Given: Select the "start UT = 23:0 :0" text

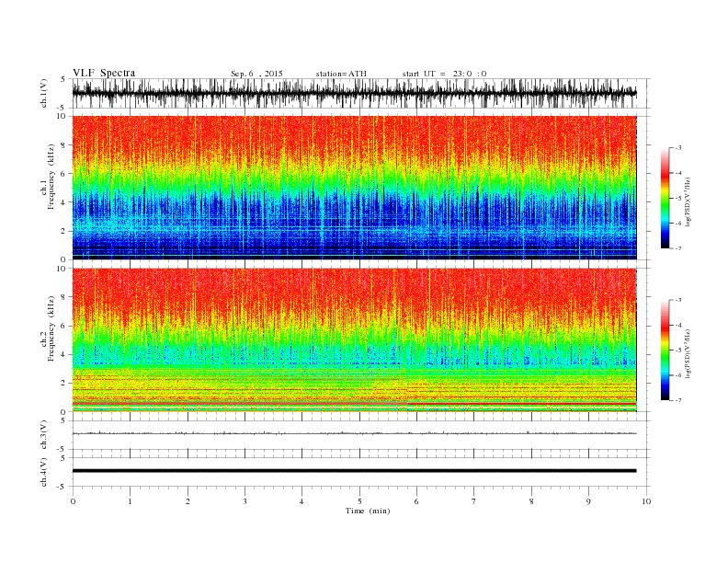Looking at the screenshot, I should [x=444, y=74].
